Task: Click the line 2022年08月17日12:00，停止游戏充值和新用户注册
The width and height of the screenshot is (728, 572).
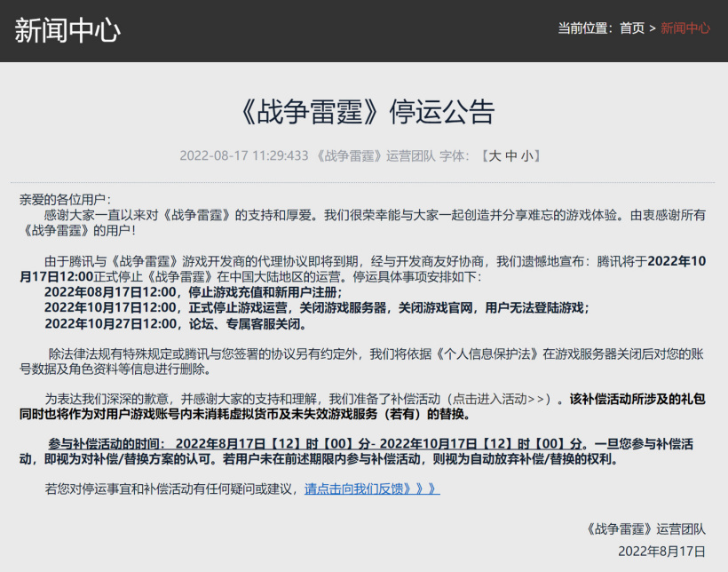Action: tap(194, 292)
